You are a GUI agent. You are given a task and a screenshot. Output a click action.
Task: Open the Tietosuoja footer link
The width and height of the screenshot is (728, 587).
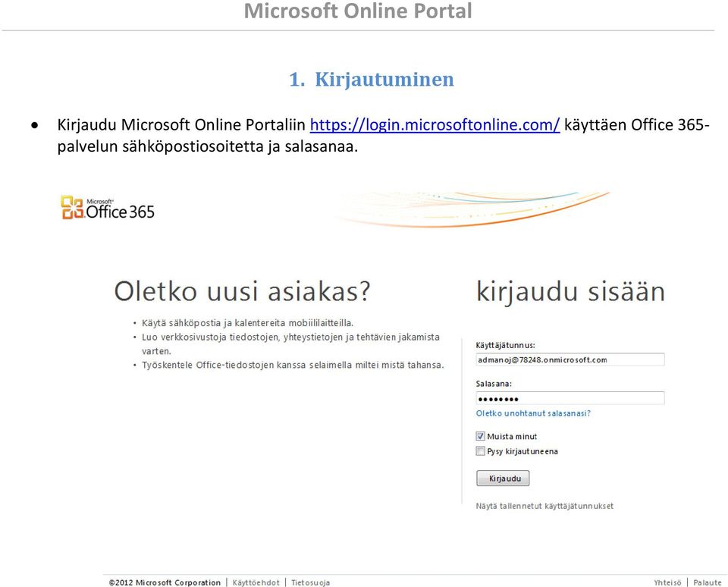(x=310, y=582)
